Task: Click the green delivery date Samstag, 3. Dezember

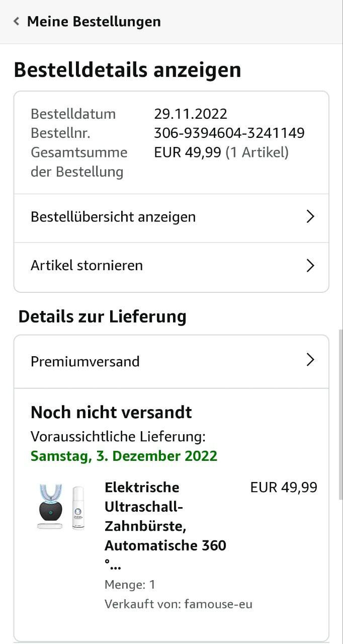Action: (x=124, y=456)
